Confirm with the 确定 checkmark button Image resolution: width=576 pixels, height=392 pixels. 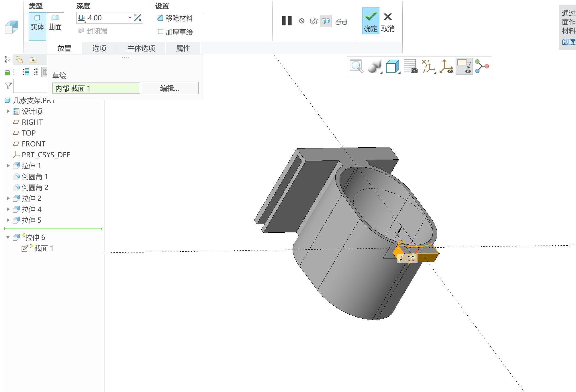[x=371, y=21]
